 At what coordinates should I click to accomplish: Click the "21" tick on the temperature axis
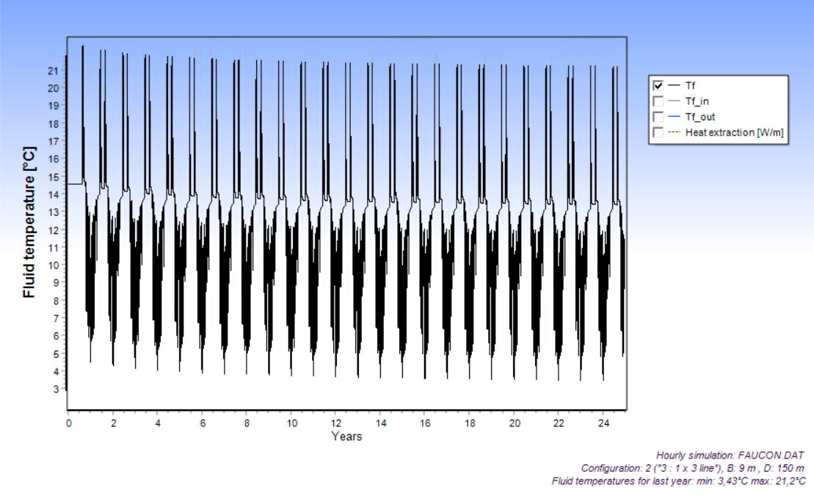pyautogui.click(x=54, y=70)
